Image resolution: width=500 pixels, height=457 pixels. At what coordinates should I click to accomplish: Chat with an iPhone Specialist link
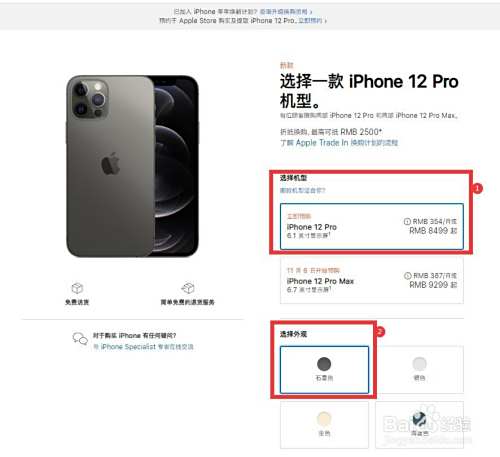point(143,347)
